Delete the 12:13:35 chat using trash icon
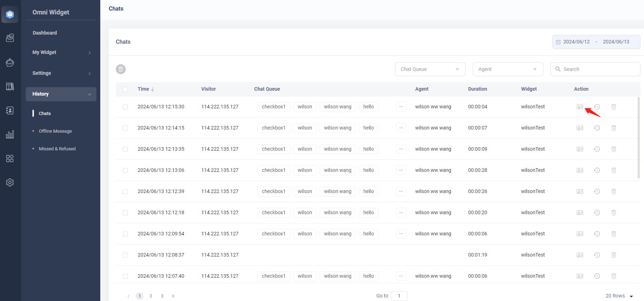Viewport: 644px width, 301px height. tap(614, 149)
